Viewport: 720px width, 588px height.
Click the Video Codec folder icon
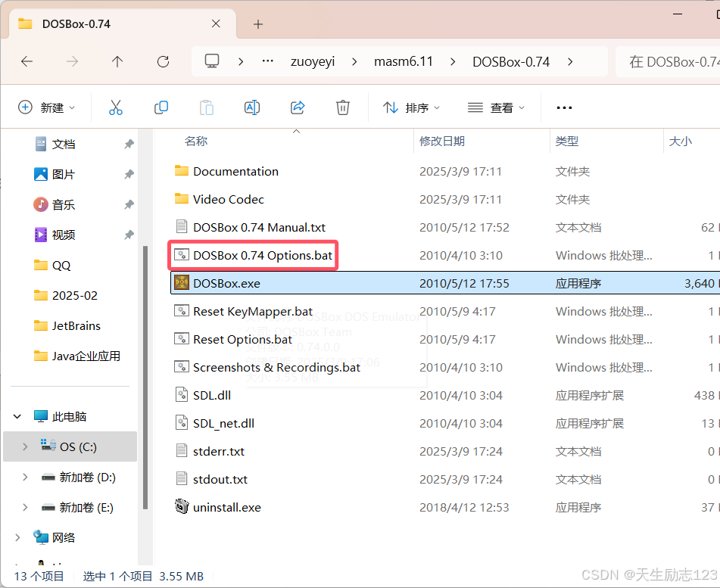[x=182, y=199]
